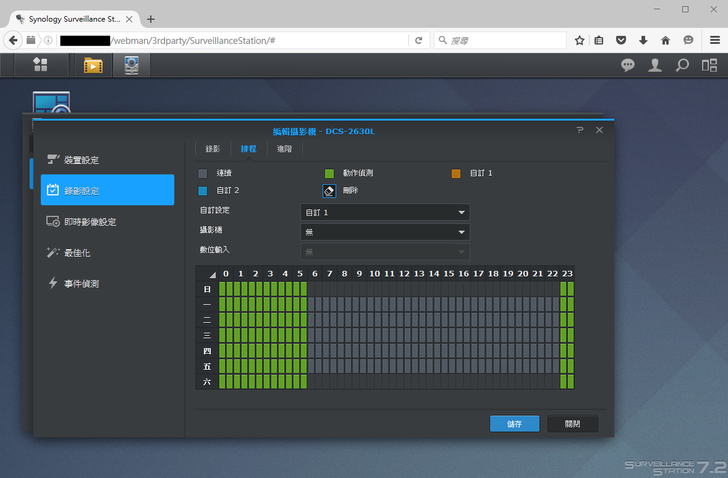Select the continuous recording gray swatch
Image resolution: width=728 pixels, height=478 pixels.
[x=204, y=173]
